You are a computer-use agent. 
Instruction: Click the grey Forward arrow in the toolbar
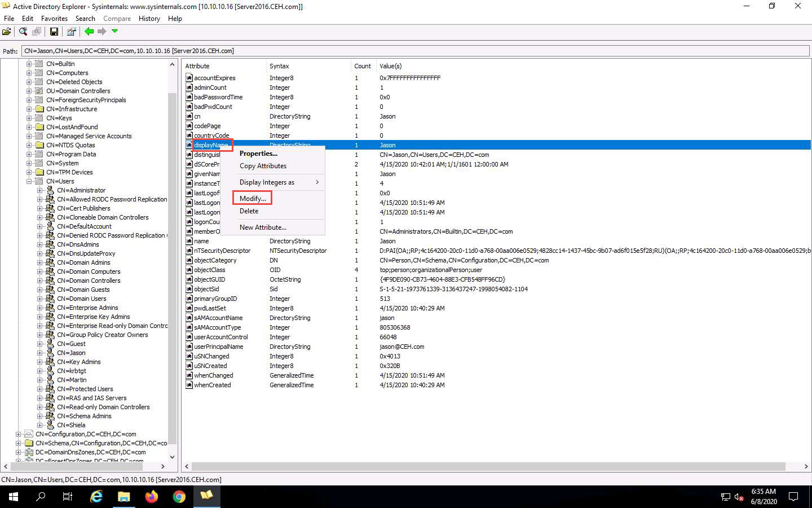(x=102, y=32)
